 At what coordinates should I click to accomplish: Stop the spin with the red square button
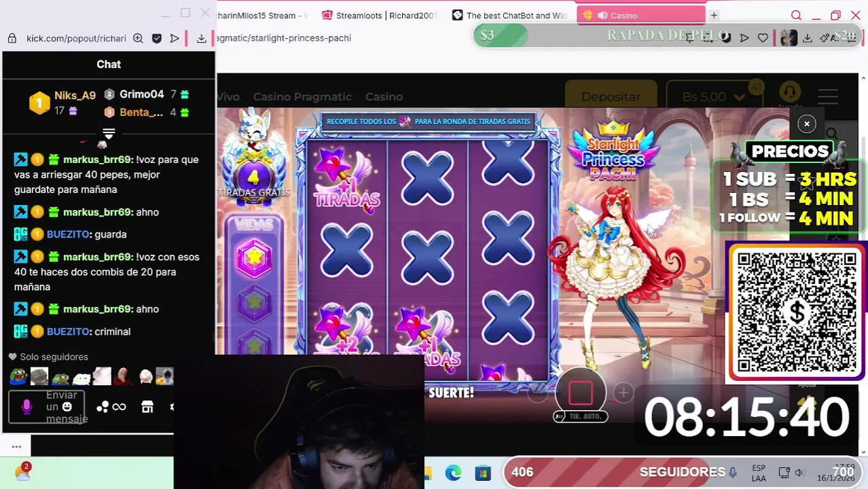coord(581,392)
